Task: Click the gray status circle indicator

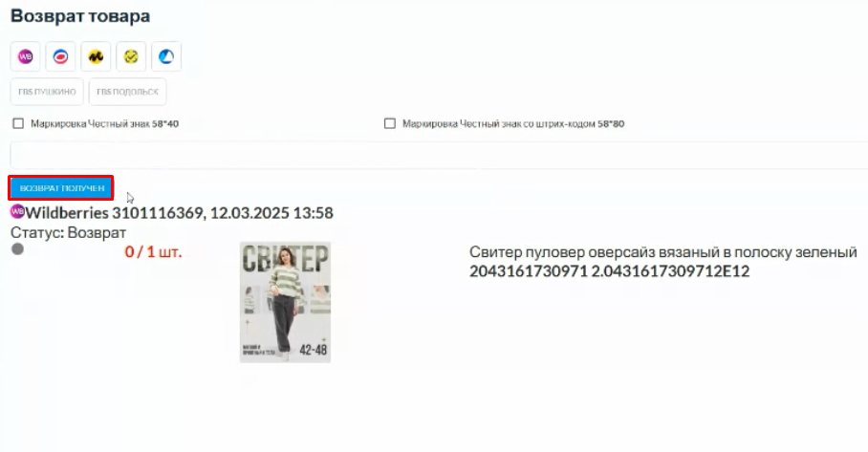Action: point(18,249)
